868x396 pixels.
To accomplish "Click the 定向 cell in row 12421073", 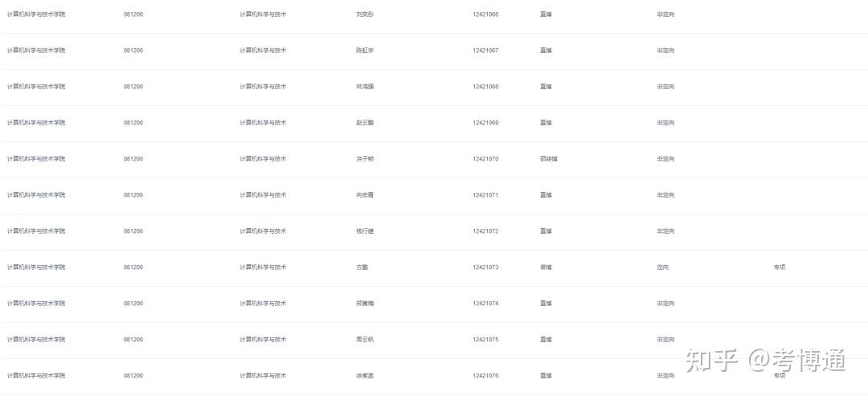I will [662, 267].
